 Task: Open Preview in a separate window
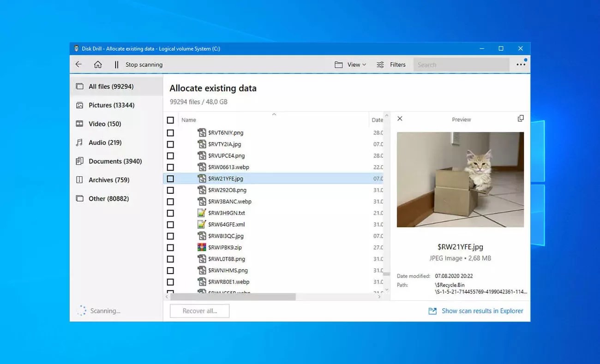coord(521,118)
